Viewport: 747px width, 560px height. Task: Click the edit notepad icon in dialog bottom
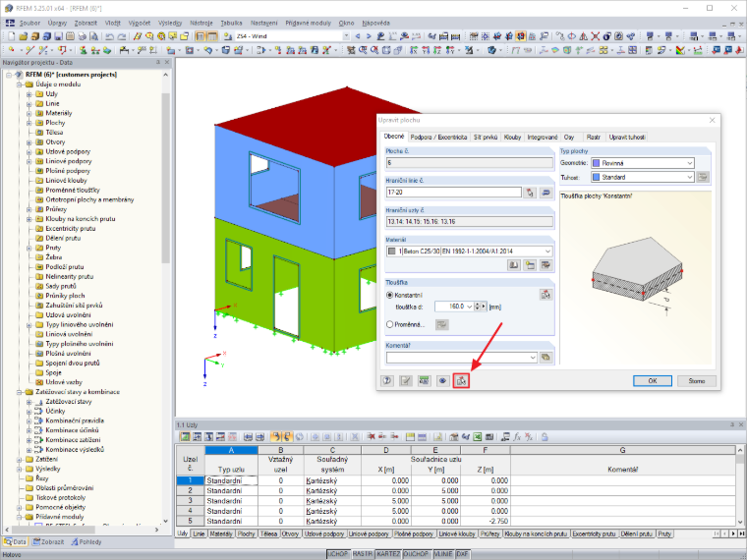coord(405,380)
